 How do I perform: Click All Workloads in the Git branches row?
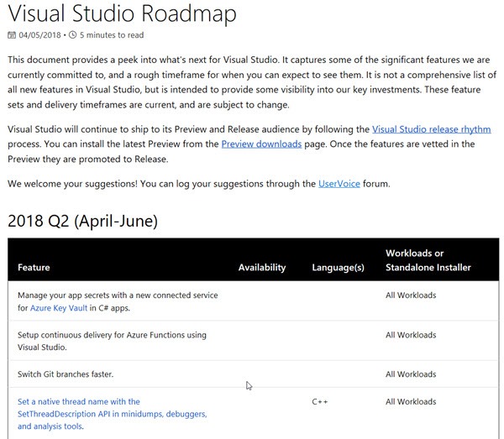click(411, 374)
